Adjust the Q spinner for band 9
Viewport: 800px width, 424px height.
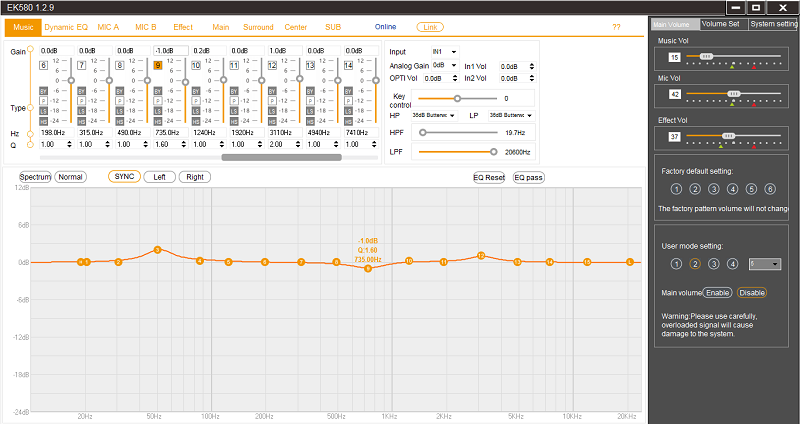(x=184, y=144)
